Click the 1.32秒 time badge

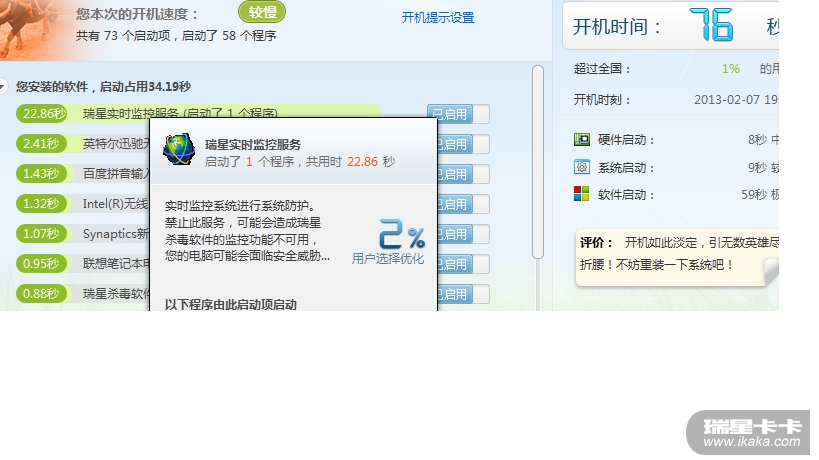tap(41, 204)
